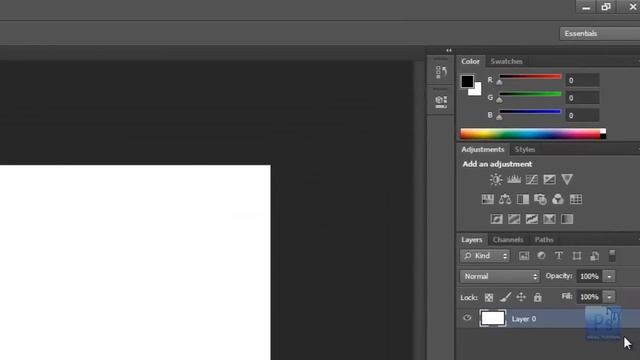Switch to the Layers tab
The image size is (640, 360).
point(471,240)
